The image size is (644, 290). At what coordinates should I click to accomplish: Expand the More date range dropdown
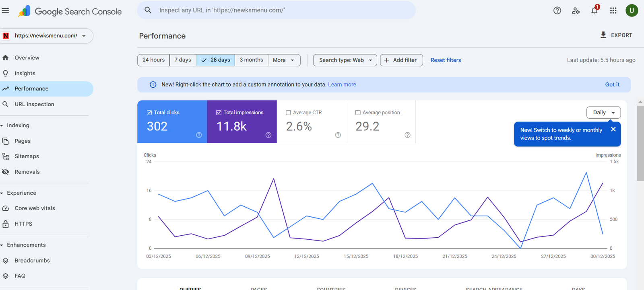[x=284, y=60]
